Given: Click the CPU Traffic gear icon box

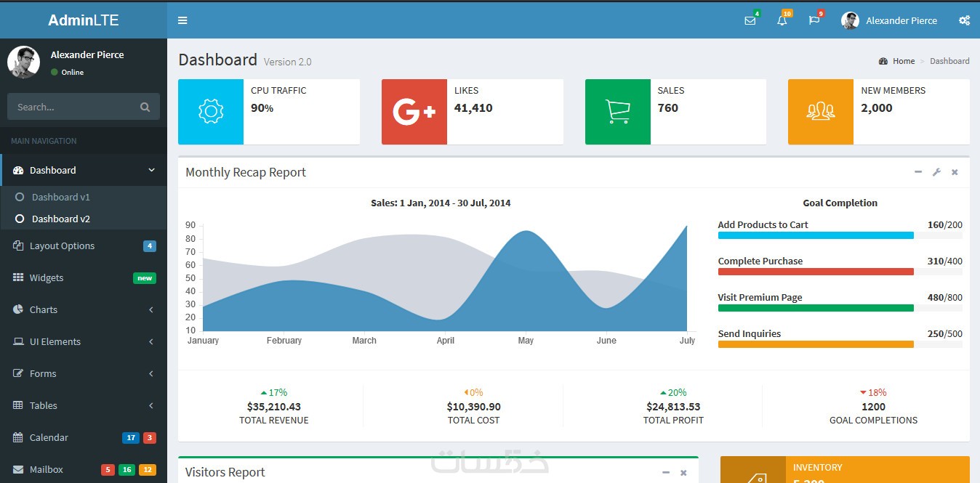Looking at the screenshot, I should tap(211, 112).
